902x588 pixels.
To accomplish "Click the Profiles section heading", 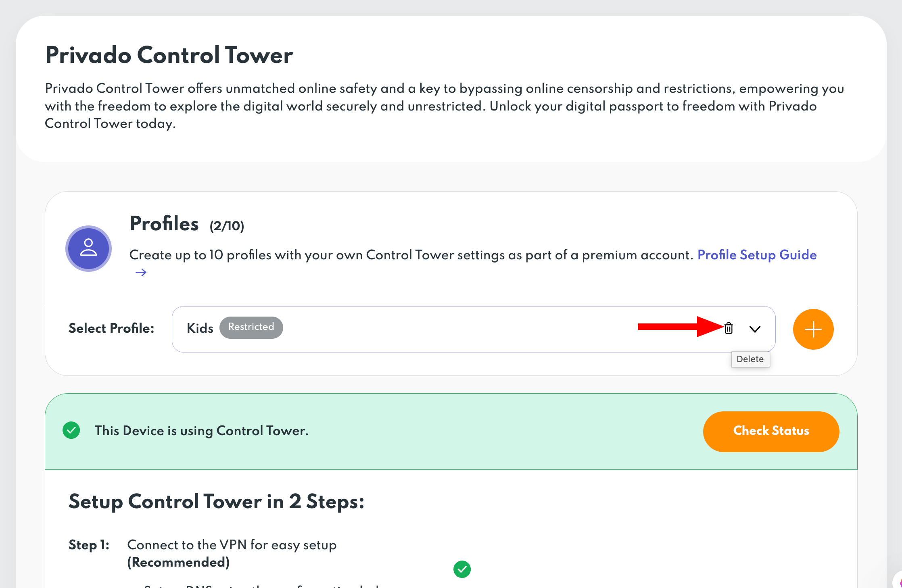I will [164, 224].
